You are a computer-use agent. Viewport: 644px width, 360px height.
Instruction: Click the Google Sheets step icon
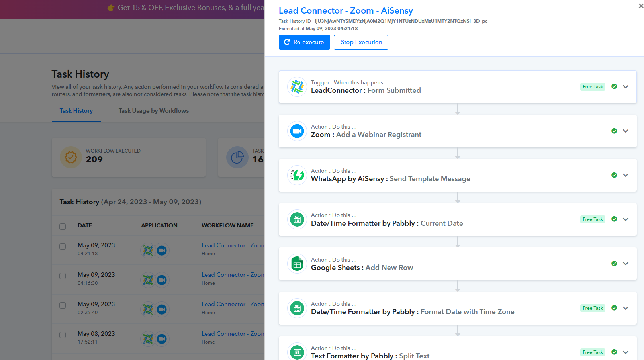tap(297, 264)
